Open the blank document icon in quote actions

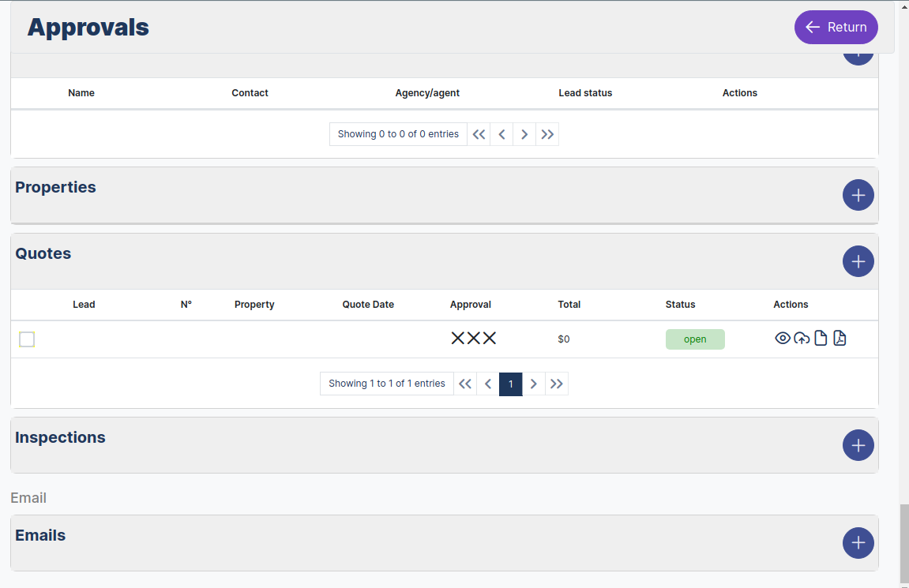click(821, 339)
